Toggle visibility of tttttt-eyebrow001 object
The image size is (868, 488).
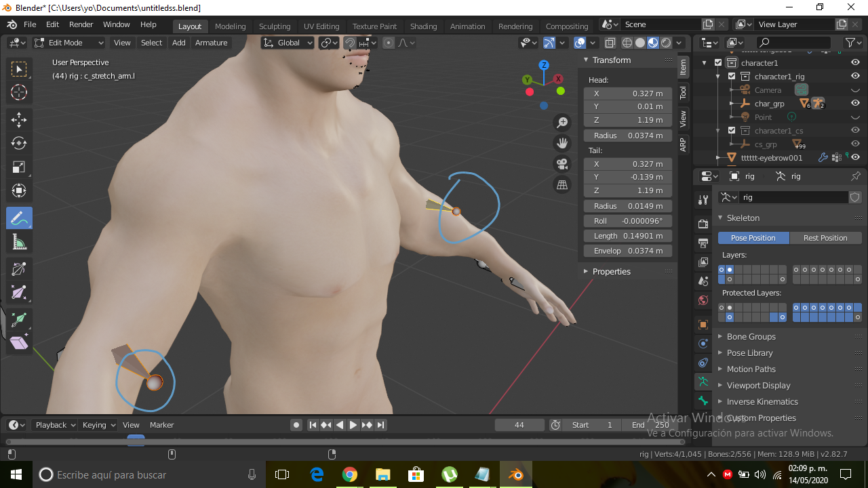click(x=855, y=157)
